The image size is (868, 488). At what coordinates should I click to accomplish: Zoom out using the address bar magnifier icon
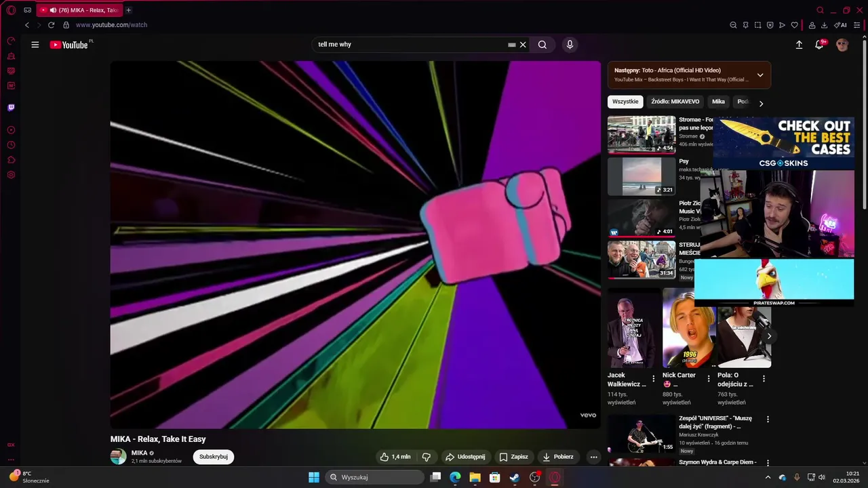[733, 25]
